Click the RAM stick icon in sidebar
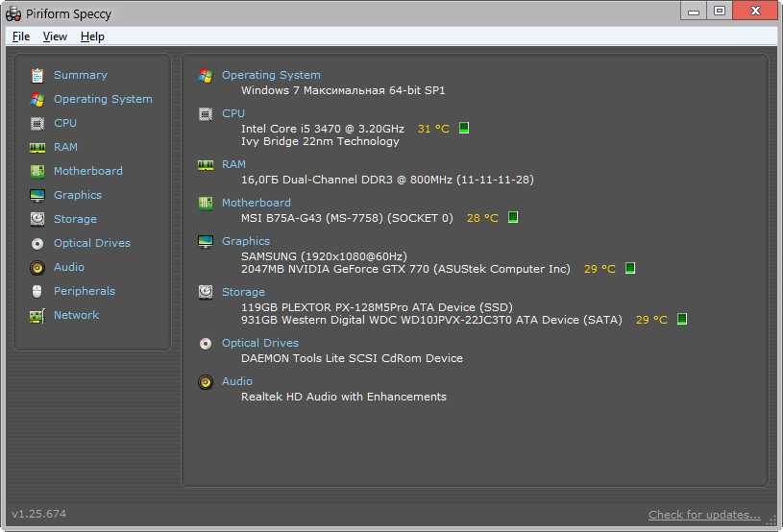This screenshot has height=532, width=783. (x=37, y=148)
